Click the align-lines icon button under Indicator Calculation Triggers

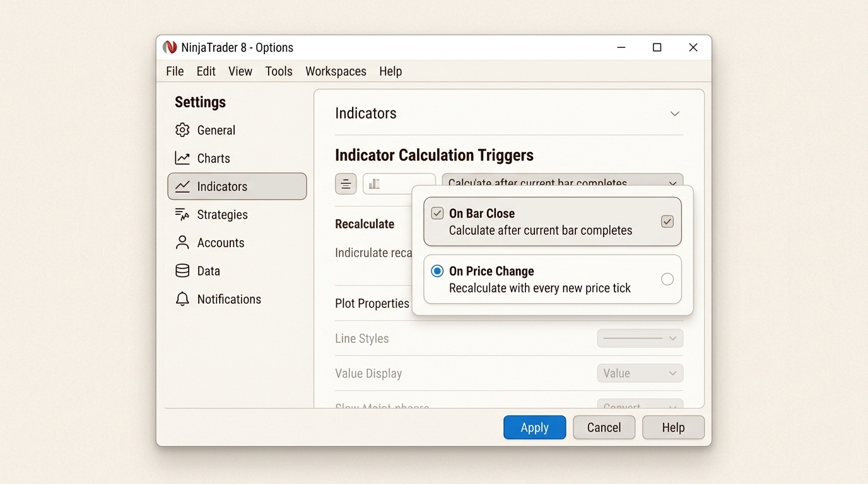pos(346,184)
